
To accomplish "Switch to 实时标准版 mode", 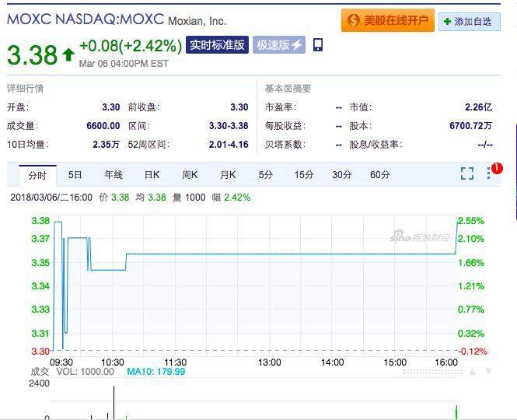I will 217,45.
